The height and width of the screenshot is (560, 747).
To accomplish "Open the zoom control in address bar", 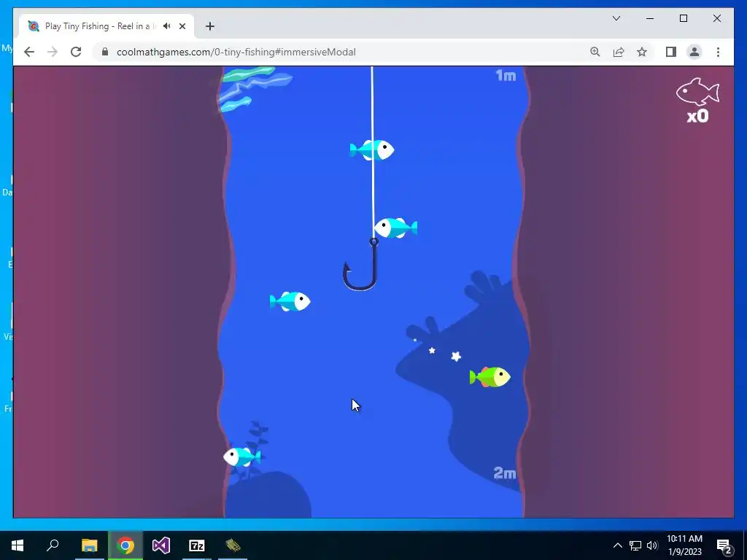I will pyautogui.click(x=595, y=52).
